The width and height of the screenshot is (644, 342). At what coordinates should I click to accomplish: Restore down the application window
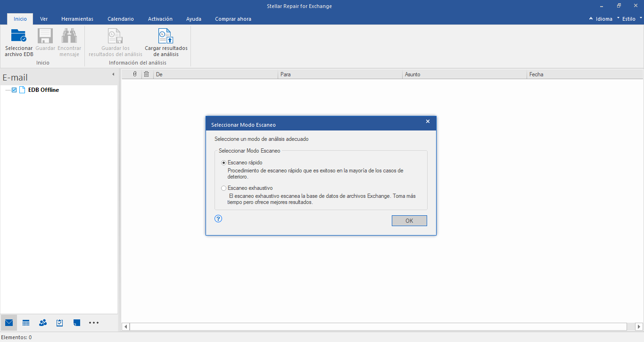pyautogui.click(x=619, y=6)
